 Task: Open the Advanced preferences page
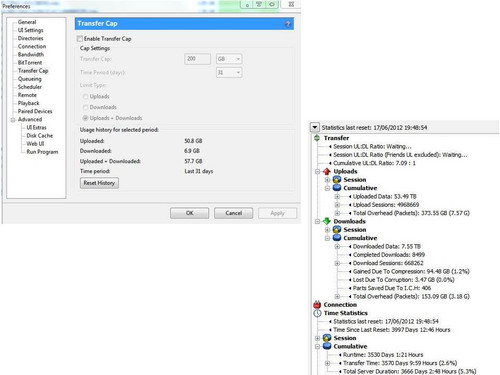click(x=30, y=119)
